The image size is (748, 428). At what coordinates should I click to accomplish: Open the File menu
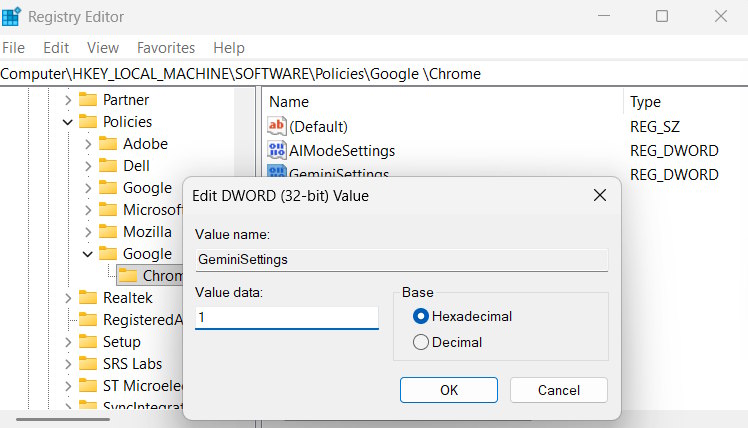[13, 48]
